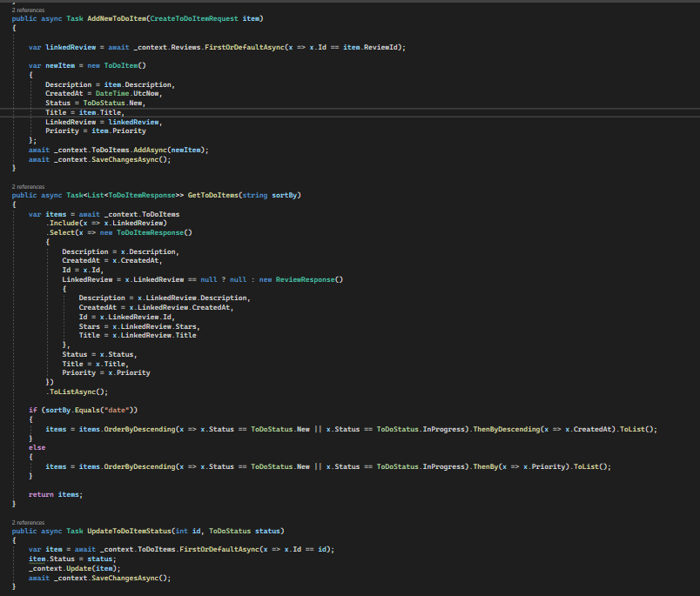
Task: Click the else keyword
Action: click(x=37, y=447)
